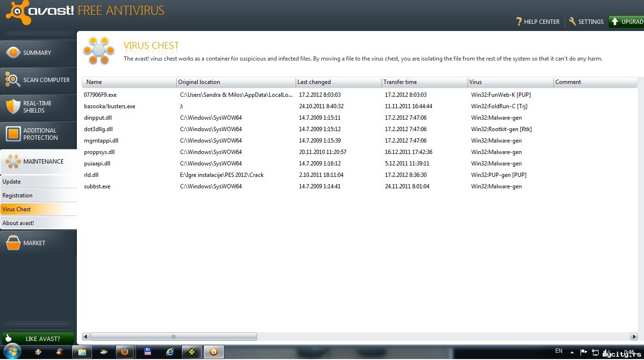Click the avast! logo in header
The width and height of the screenshot is (644, 360).
pos(40,11)
